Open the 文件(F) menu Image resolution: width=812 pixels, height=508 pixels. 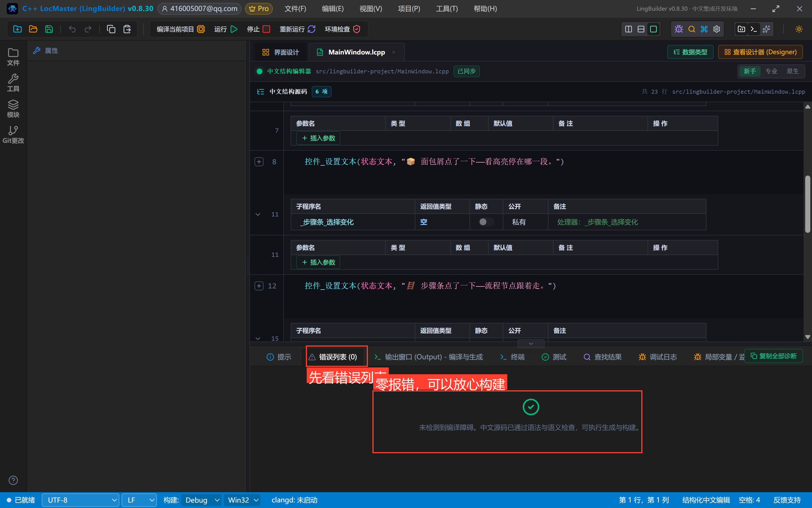click(x=295, y=9)
